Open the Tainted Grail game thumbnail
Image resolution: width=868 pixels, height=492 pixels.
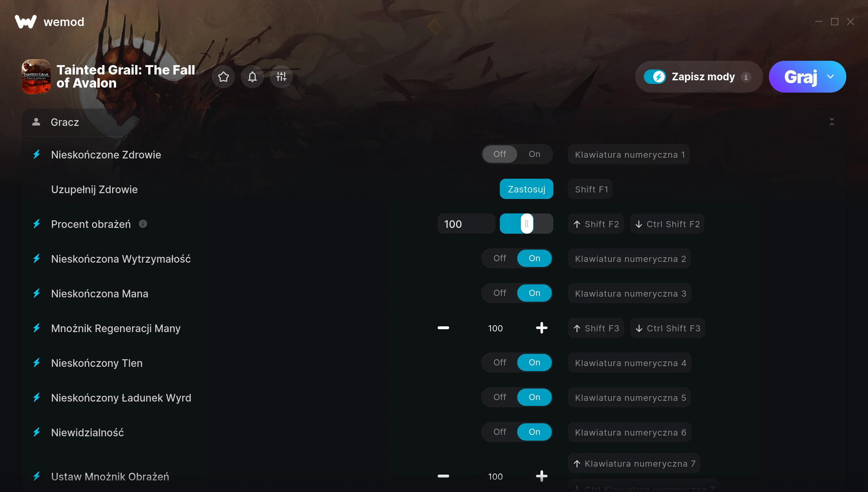point(36,77)
